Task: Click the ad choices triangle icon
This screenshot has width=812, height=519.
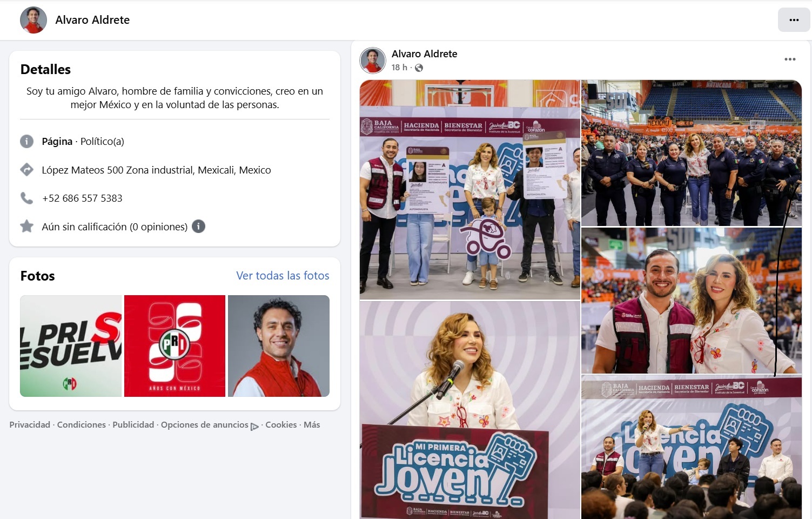Action: point(254,426)
